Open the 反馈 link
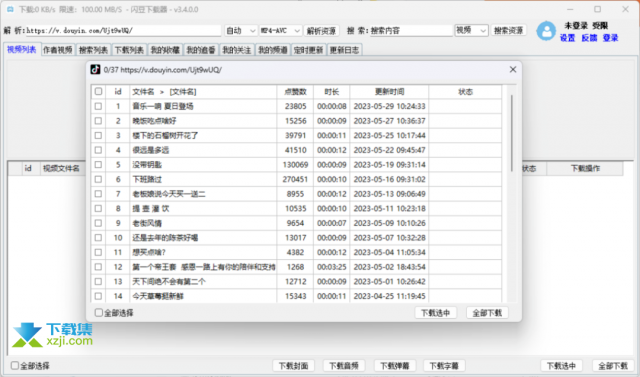This screenshot has width=640, height=377. coord(589,38)
